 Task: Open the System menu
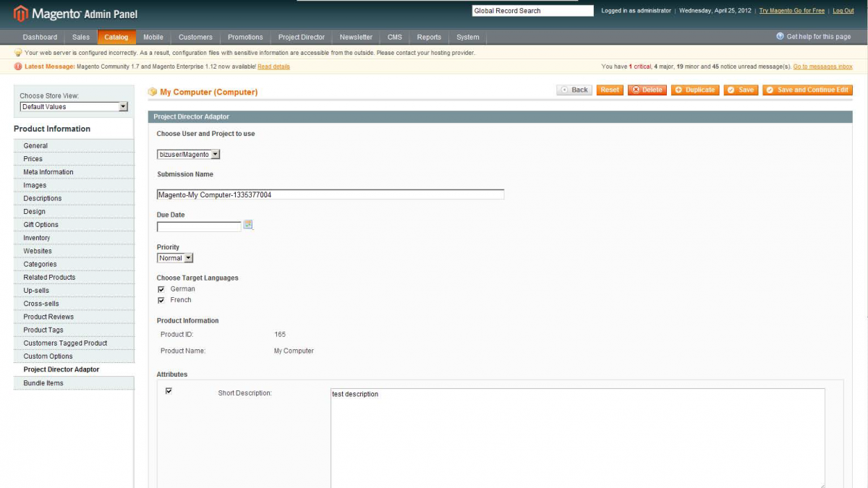(467, 37)
